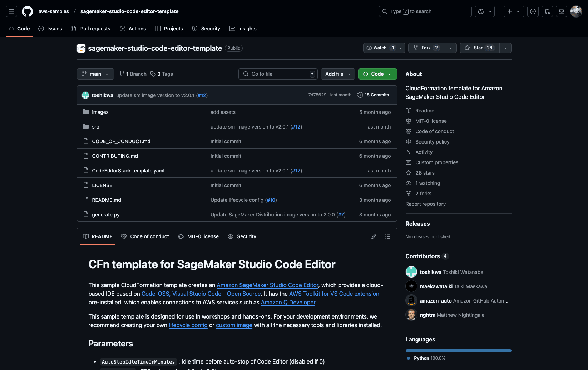Switch to the Code tab

tap(19, 29)
